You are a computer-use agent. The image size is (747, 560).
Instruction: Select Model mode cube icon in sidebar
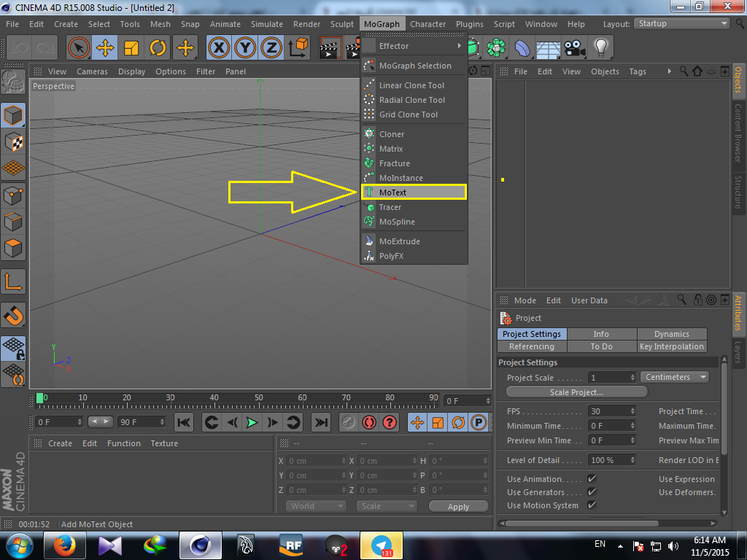click(x=13, y=115)
